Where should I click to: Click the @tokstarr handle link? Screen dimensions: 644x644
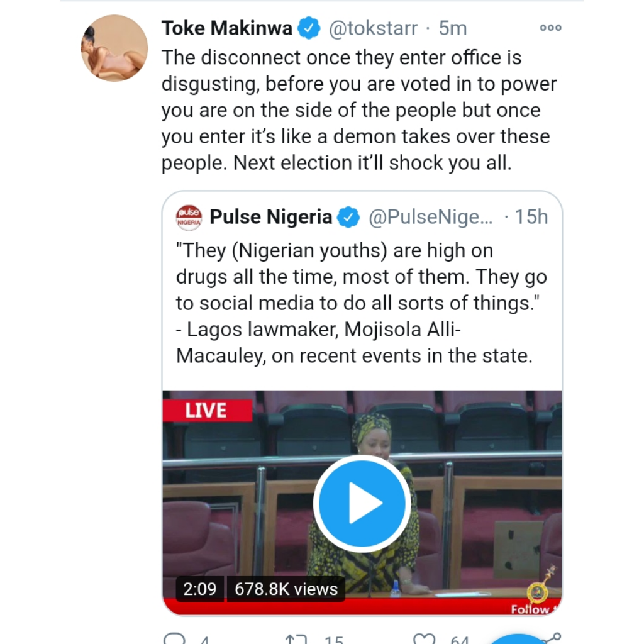(x=373, y=28)
